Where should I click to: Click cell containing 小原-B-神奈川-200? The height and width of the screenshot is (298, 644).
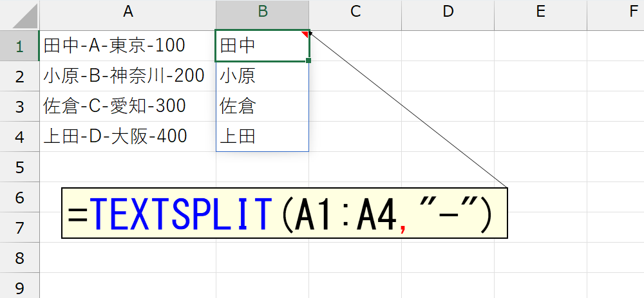click(128, 76)
